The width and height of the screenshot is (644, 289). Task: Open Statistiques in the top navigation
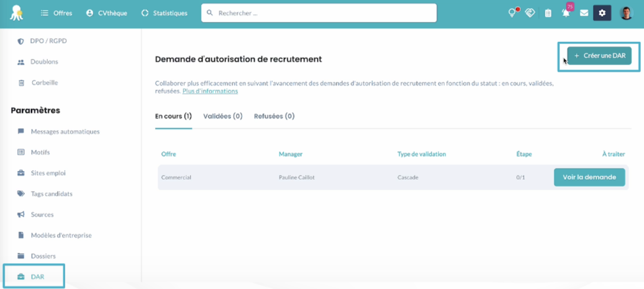tap(164, 13)
